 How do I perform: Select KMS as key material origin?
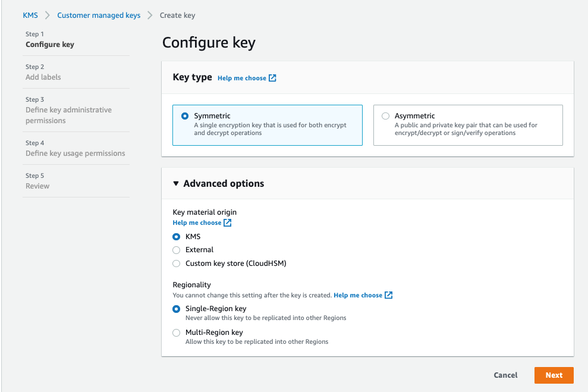(176, 236)
